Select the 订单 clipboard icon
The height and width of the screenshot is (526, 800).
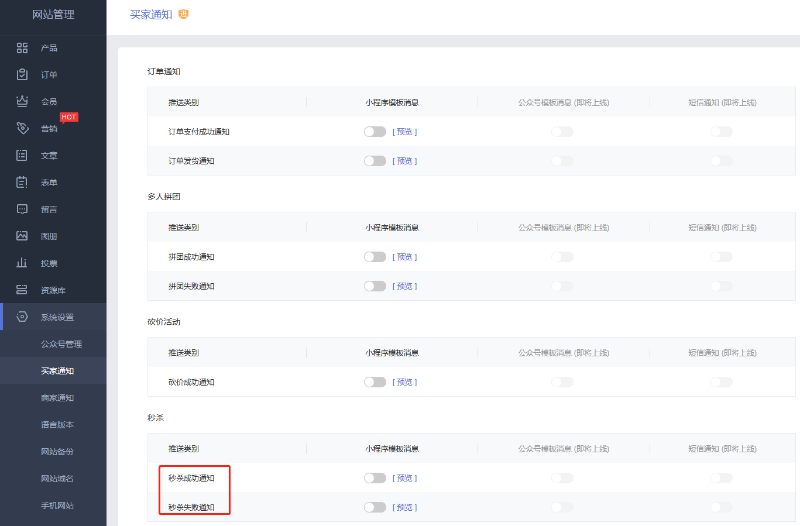22,74
